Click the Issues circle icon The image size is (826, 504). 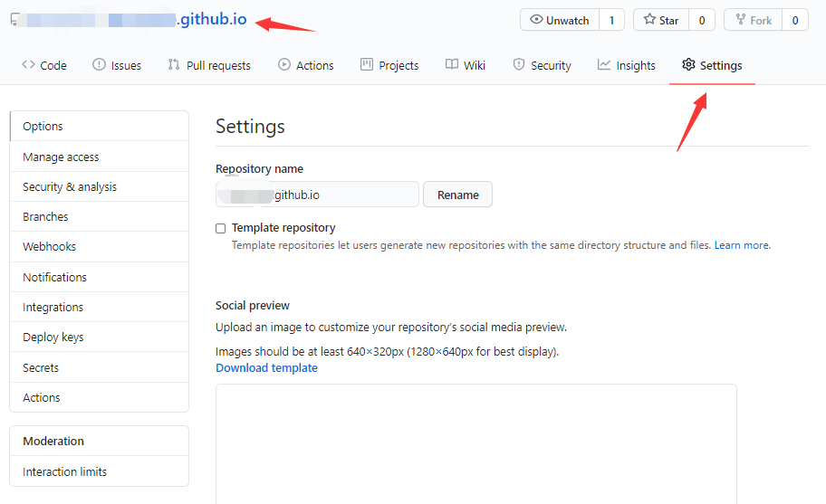pyautogui.click(x=99, y=65)
